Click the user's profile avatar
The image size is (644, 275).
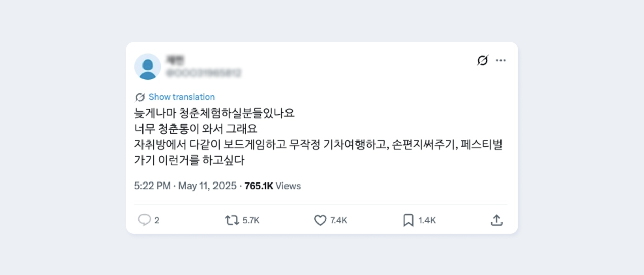(x=148, y=67)
